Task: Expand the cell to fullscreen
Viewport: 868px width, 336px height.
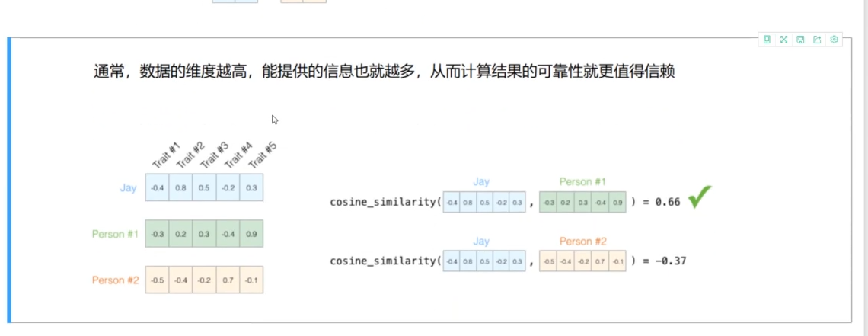Action: click(x=783, y=40)
